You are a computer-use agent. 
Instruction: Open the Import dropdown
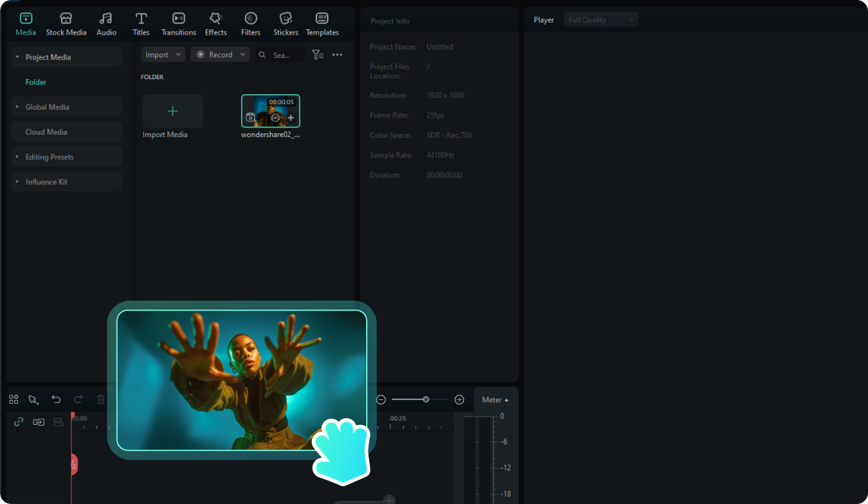(163, 55)
